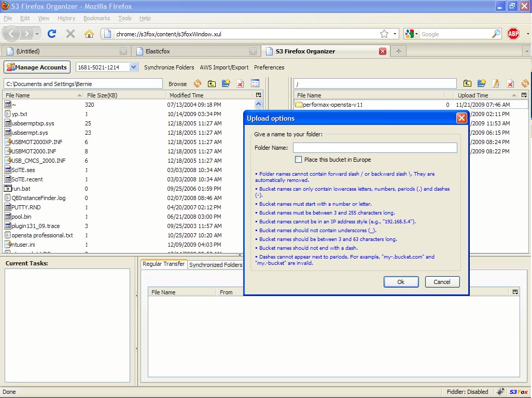Click the local pane properties view icon
Screen dimensions: 532x398
click(255, 83)
